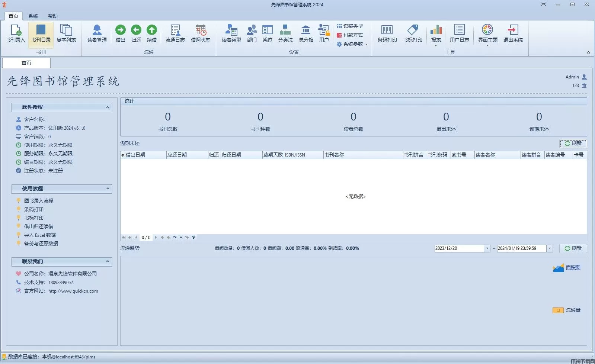This screenshot has width=595, height=364.
Task: Open the 条码打印 tutorial in 使用教程
Action: click(34, 209)
